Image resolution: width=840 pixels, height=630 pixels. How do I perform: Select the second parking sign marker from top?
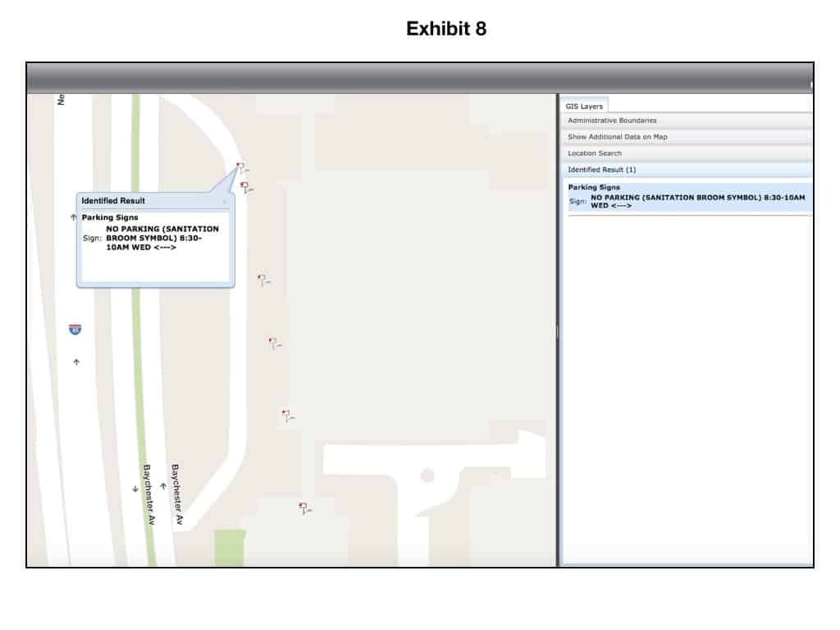click(244, 187)
